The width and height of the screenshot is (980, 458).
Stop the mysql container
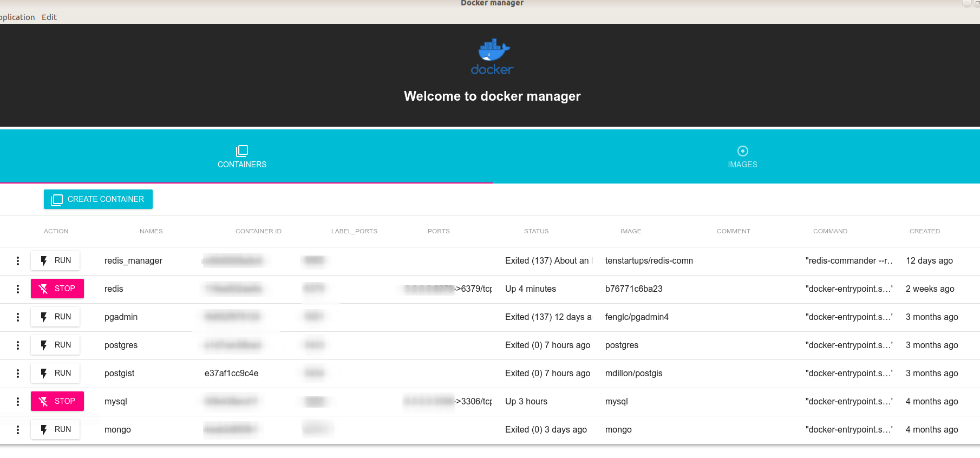[57, 401]
